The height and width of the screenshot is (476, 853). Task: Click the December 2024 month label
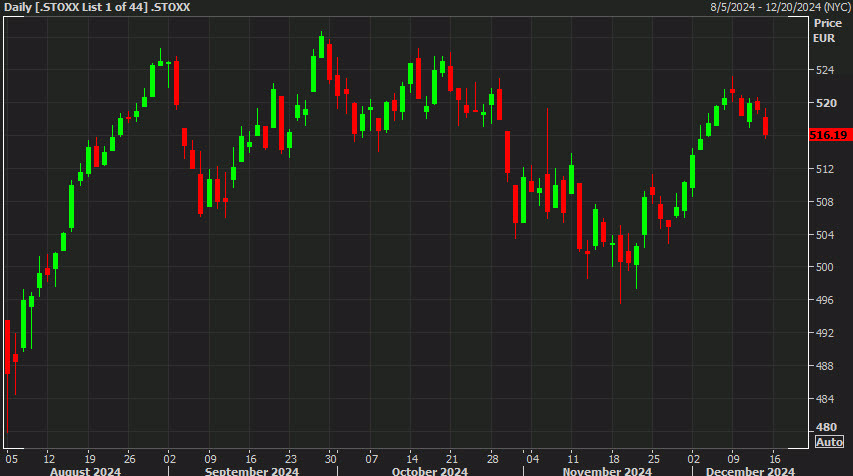tap(751, 471)
